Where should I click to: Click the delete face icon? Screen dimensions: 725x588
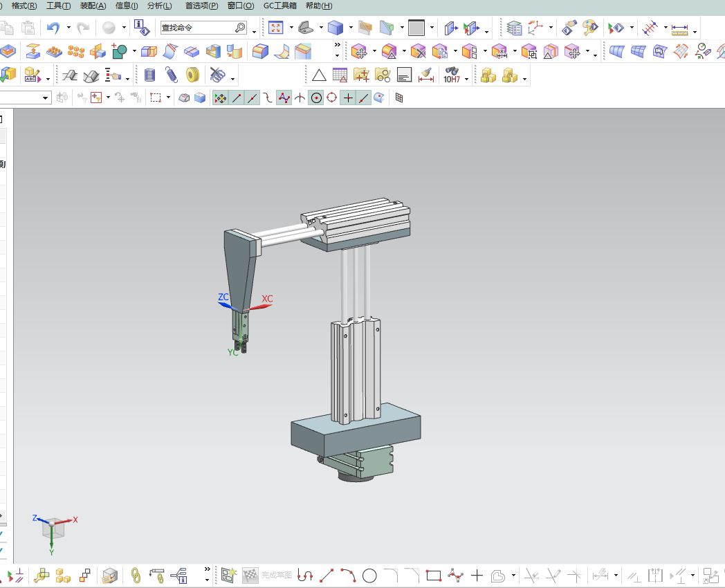[418, 51]
